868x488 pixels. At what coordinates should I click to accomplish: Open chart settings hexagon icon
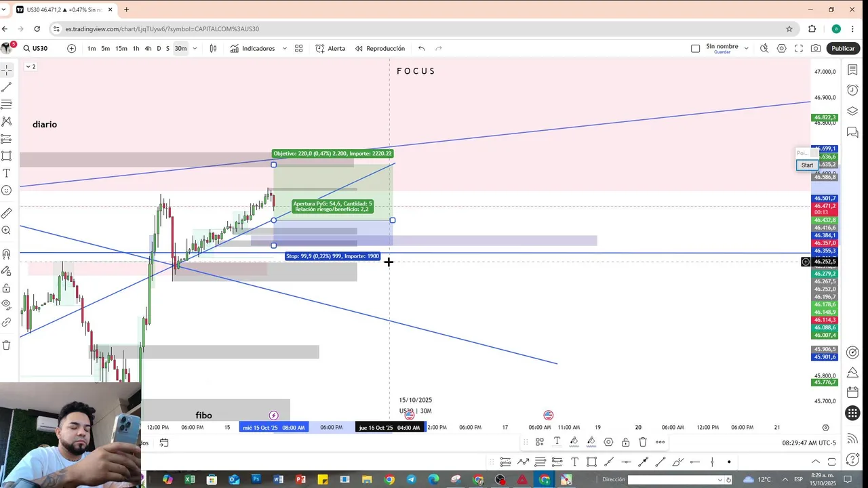pyautogui.click(x=782, y=48)
